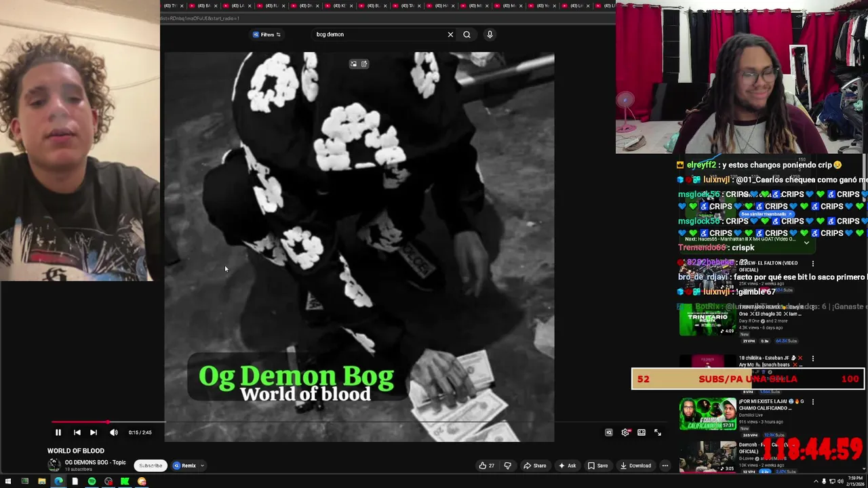
Task: Open the Damonb video thumbnail in sidebar
Action: pos(707,457)
